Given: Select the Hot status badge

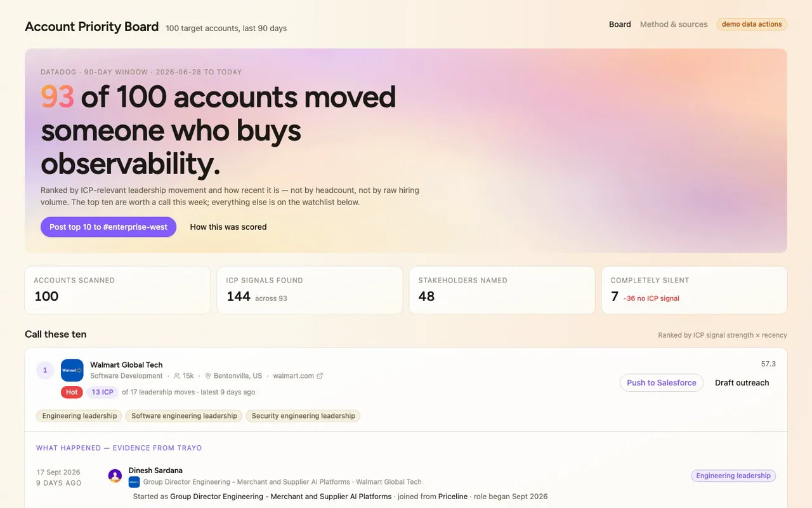Looking at the screenshot, I should pyautogui.click(x=72, y=392).
